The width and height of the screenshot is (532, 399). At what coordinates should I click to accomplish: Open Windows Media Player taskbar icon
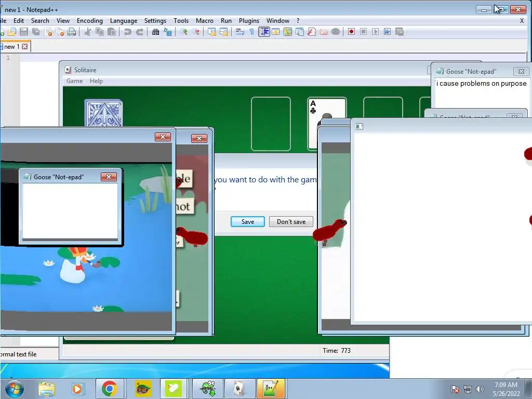(77, 389)
